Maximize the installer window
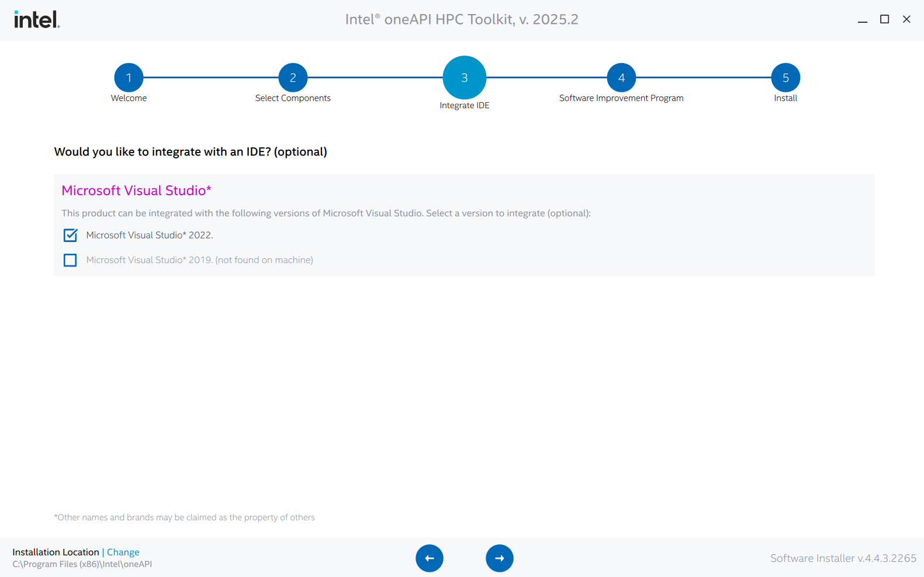 pyautogui.click(x=885, y=19)
